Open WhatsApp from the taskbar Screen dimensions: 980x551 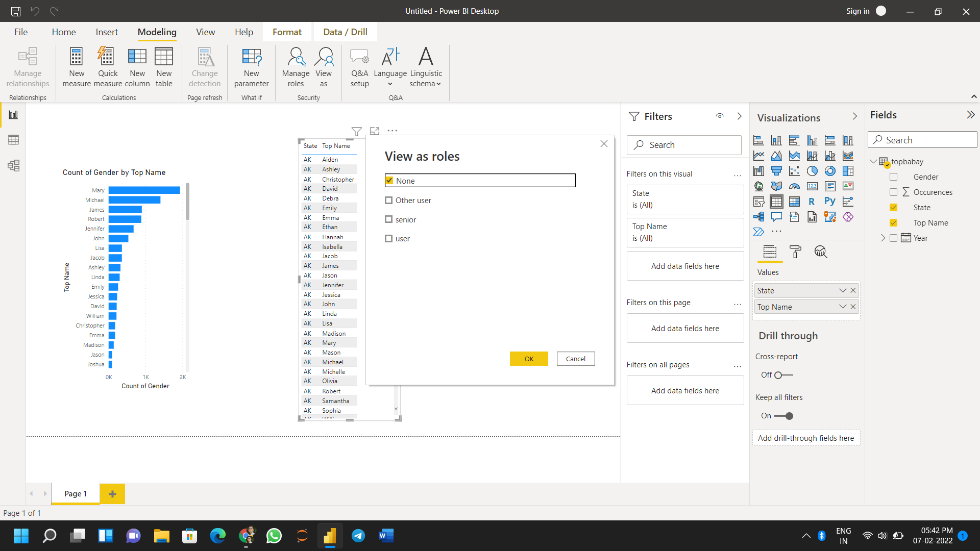pos(274,536)
